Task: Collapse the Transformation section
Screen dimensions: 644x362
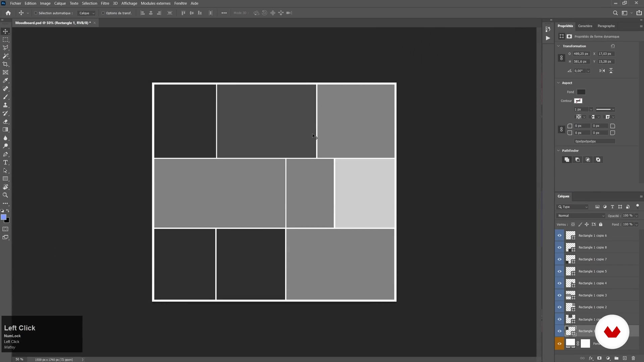Action: 558,46
